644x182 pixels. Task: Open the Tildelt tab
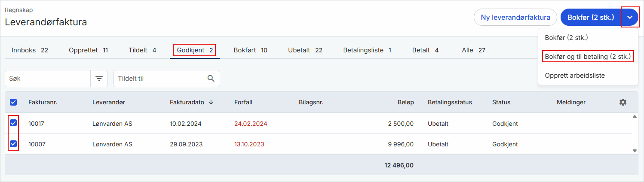pyautogui.click(x=142, y=50)
